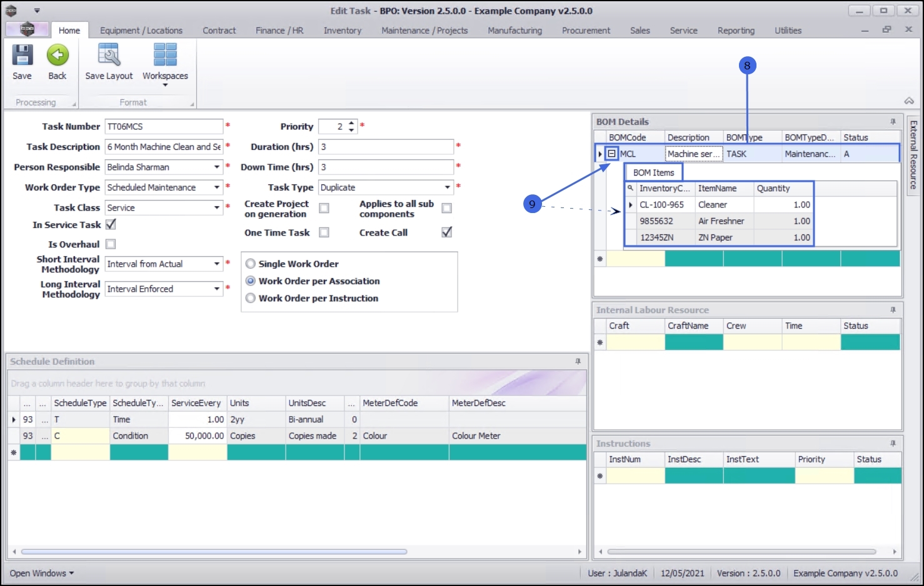
Task: Open the Manufacturing ribbon tab
Action: click(x=515, y=30)
